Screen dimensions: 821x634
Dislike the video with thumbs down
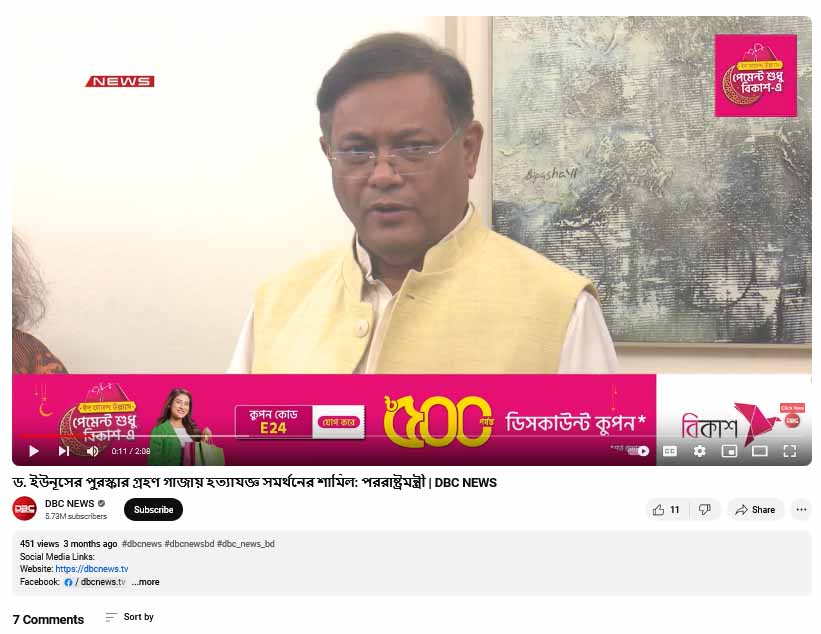pyautogui.click(x=705, y=509)
